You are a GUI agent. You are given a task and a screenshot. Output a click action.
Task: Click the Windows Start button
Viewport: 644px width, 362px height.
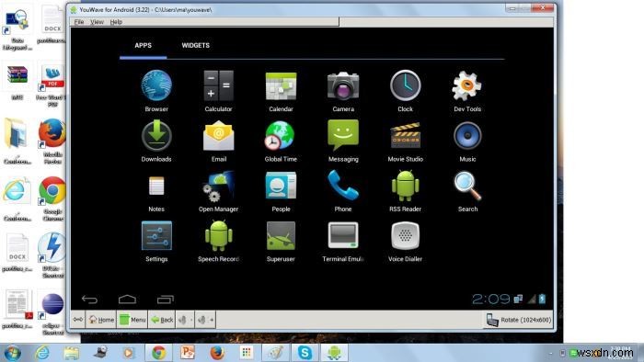[12, 353]
